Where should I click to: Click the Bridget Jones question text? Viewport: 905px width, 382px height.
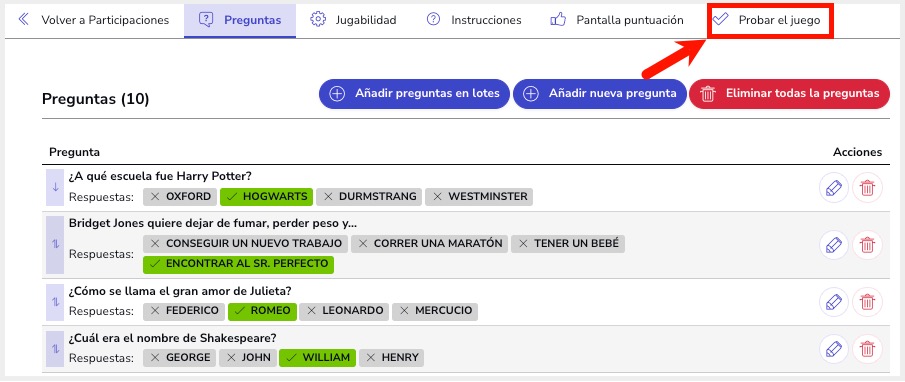pyautogui.click(x=213, y=223)
